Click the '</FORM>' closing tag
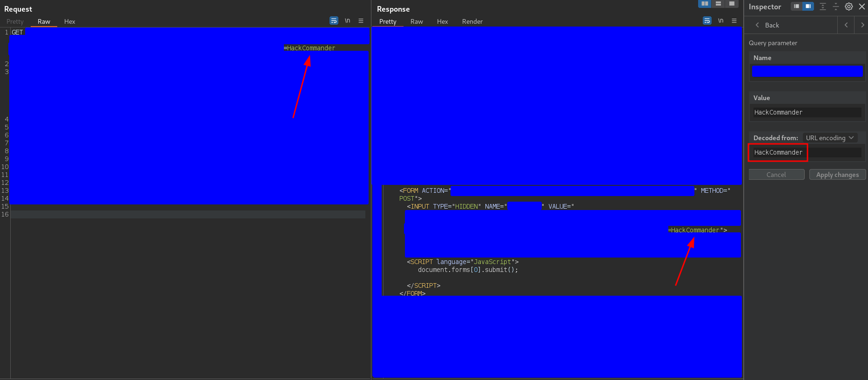The height and width of the screenshot is (380, 868). 412,293
